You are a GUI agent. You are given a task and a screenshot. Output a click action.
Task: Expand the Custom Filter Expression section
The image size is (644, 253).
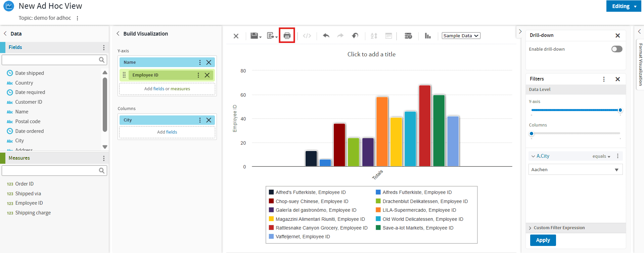(559, 228)
